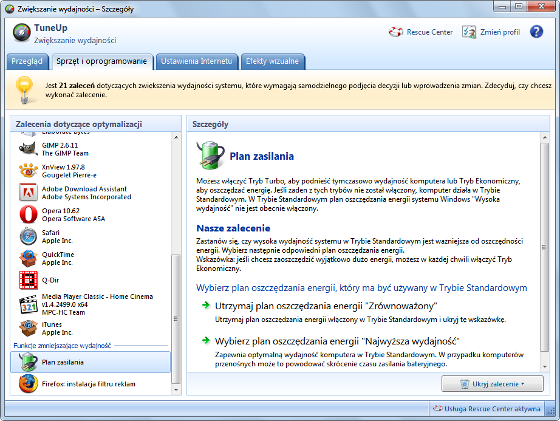The height and width of the screenshot is (421, 560).
Task: Click the Safari compass icon
Action: [x=28, y=236]
